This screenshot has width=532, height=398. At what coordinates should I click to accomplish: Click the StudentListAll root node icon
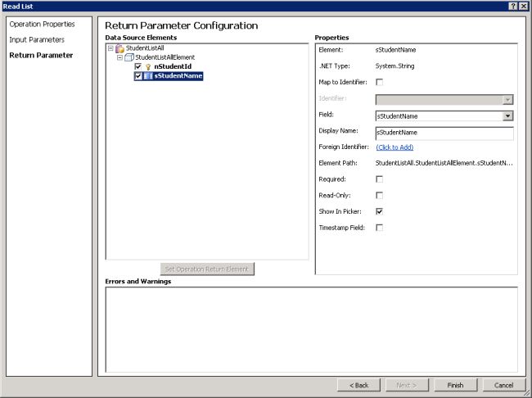click(119, 49)
